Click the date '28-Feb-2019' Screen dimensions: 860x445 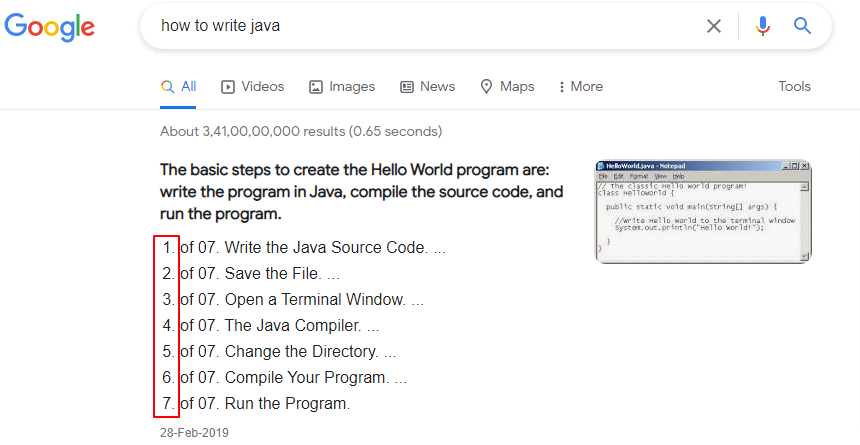click(194, 432)
